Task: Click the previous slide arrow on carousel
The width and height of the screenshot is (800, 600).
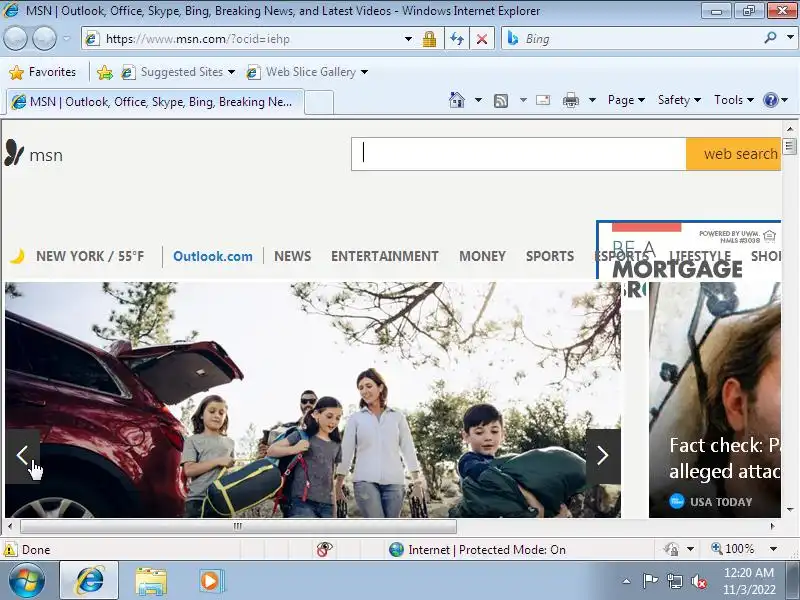Action: point(22,456)
